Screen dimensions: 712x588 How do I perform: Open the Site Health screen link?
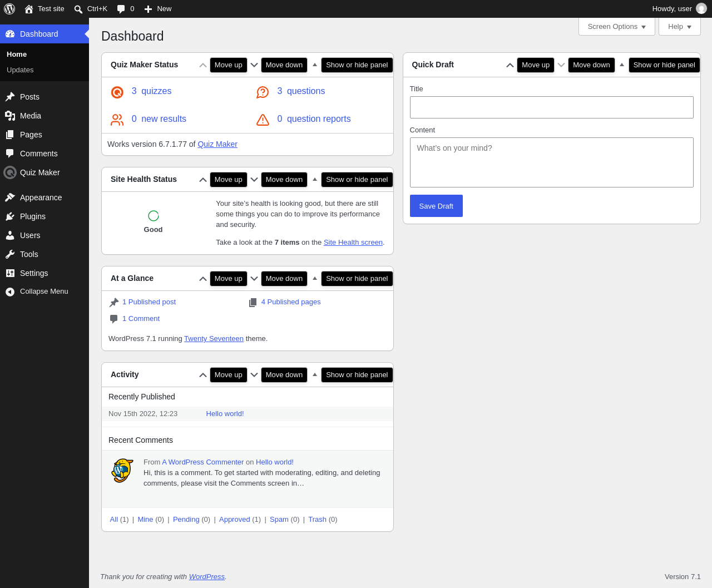click(x=353, y=243)
